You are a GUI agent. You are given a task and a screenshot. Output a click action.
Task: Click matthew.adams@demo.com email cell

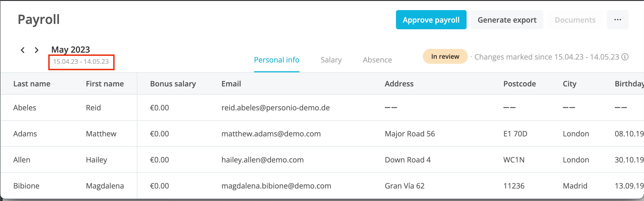pyautogui.click(x=271, y=134)
